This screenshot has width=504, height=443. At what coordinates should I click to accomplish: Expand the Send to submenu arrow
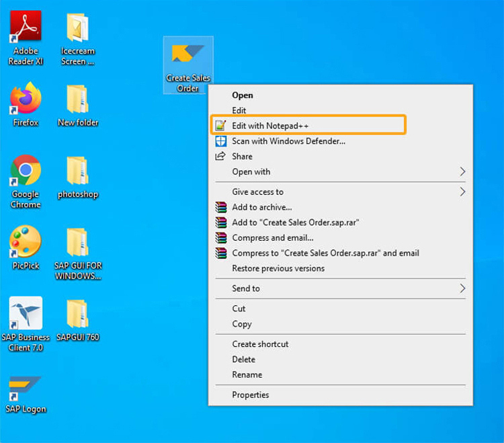[x=462, y=288]
